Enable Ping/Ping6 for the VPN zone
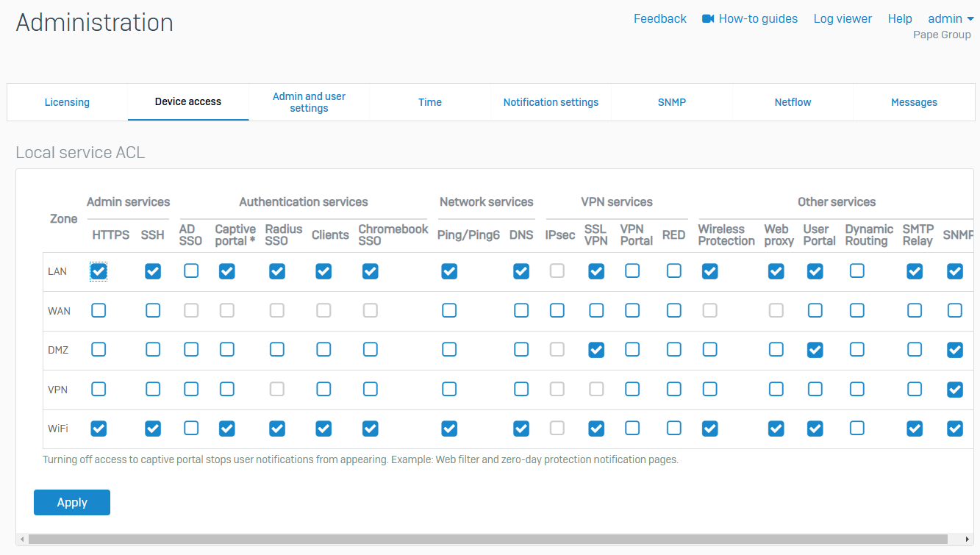Screen dimensions: 980x555 (x=449, y=390)
